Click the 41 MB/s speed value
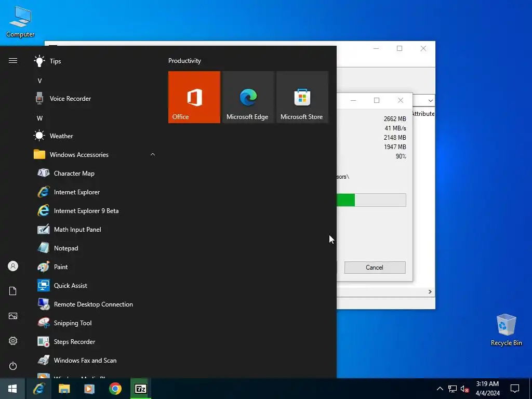 (395, 128)
